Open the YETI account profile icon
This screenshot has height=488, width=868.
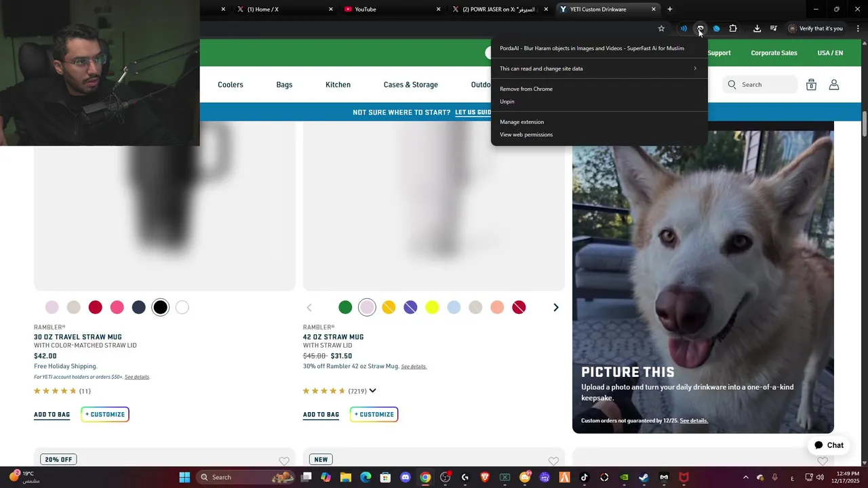point(834,85)
